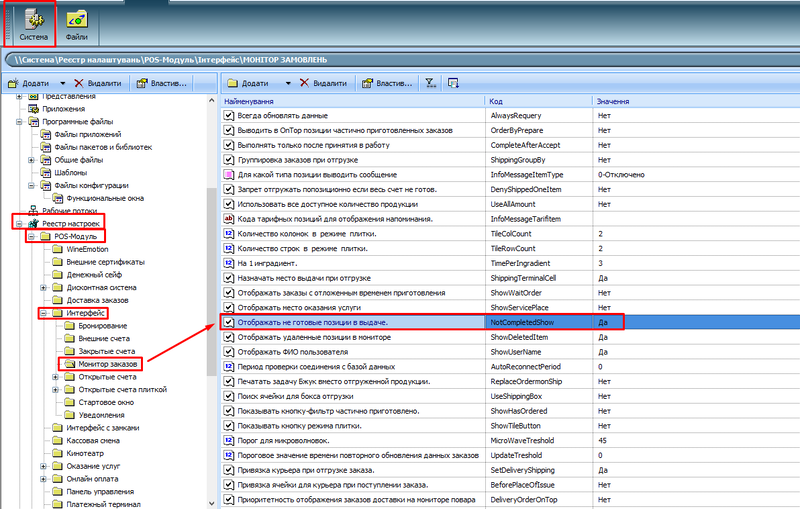The image size is (800, 509).
Task: Expand the Дисконтная система folder
Action: coord(44,288)
